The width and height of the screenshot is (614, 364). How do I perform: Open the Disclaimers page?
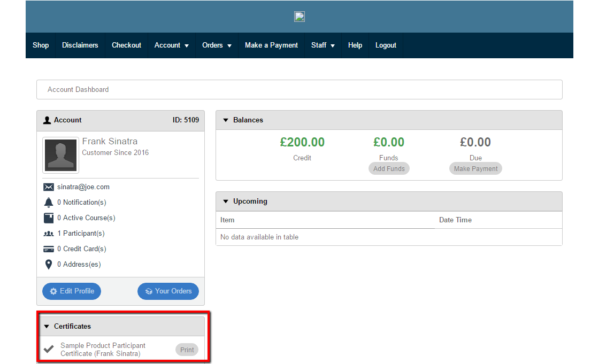tap(80, 45)
